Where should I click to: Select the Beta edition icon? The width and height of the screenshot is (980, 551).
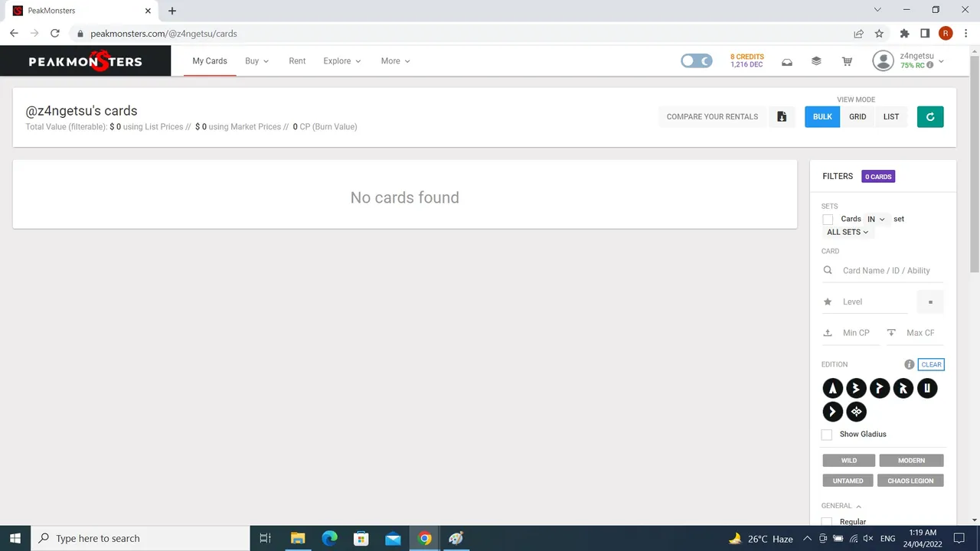click(856, 389)
